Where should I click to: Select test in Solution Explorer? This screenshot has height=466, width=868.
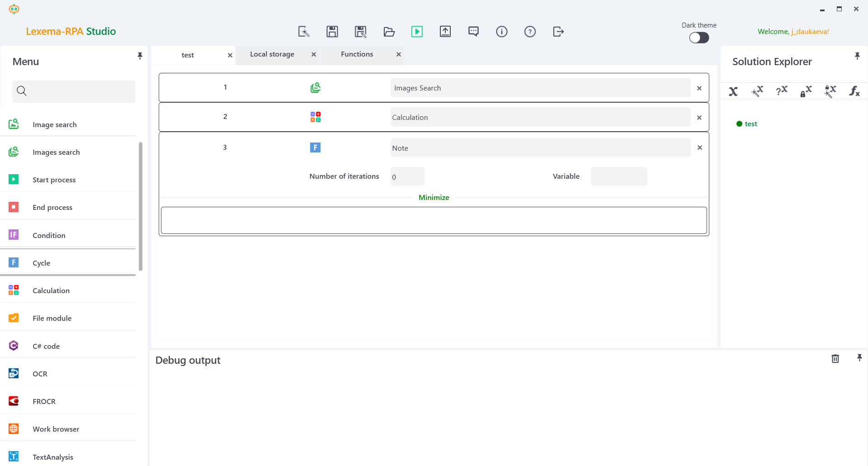[x=751, y=124]
